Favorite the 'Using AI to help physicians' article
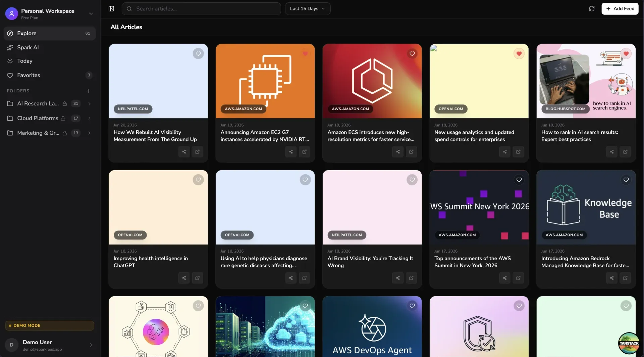 click(x=305, y=180)
